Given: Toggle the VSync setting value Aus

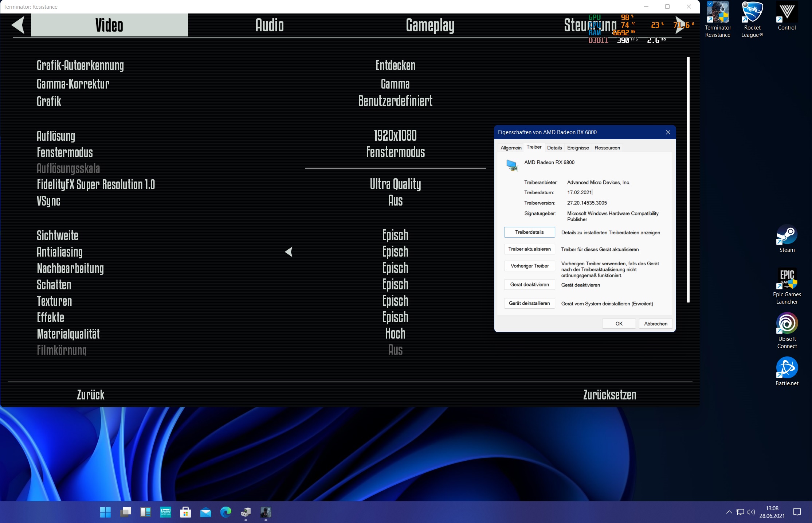Looking at the screenshot, I should 395,201.
